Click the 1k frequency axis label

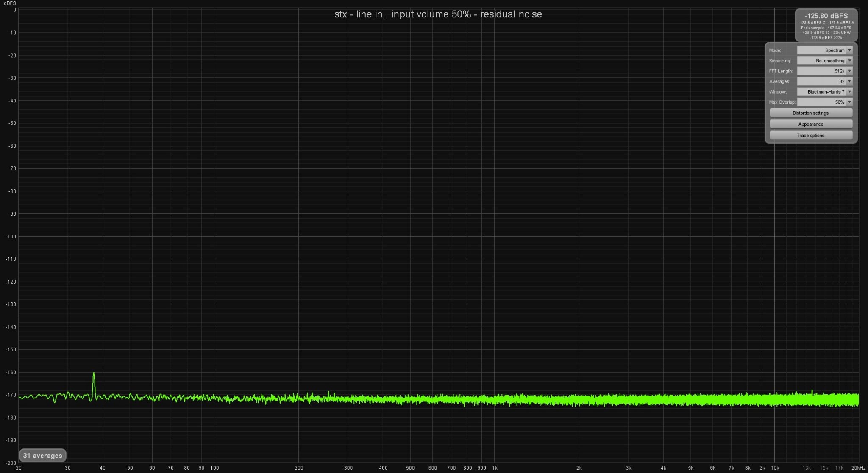coord(495,468)
